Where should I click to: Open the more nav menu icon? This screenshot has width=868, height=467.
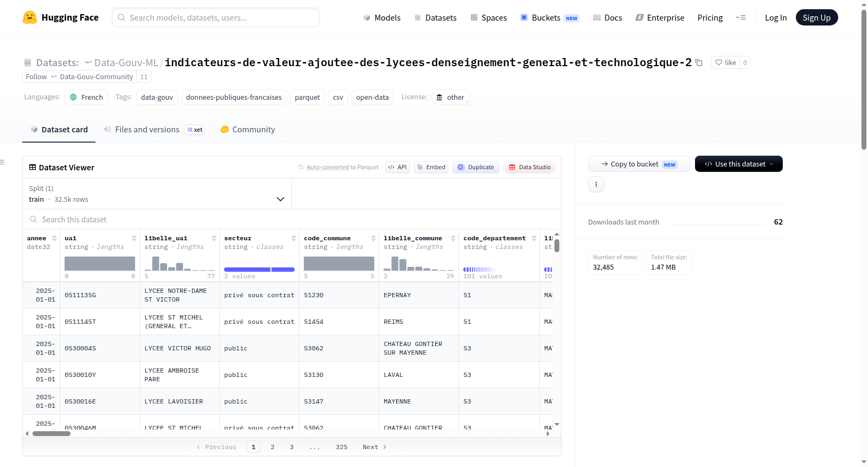pos(741,17)
